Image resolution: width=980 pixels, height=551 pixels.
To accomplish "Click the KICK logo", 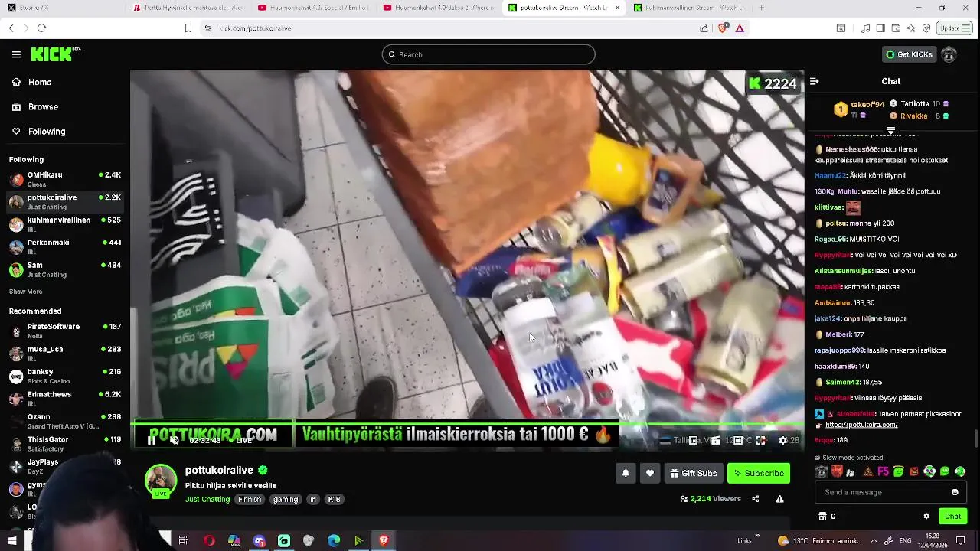I will (55, 54).
